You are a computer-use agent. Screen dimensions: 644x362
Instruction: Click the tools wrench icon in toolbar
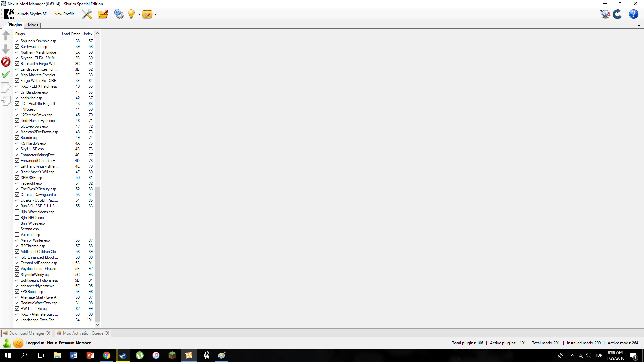(87, 14)
